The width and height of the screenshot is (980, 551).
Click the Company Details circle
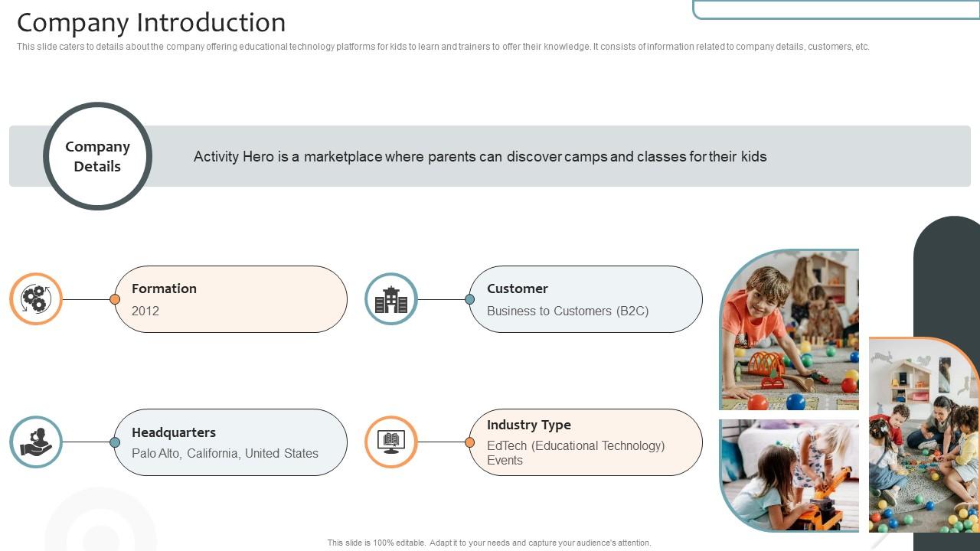(x=97, y=156)
